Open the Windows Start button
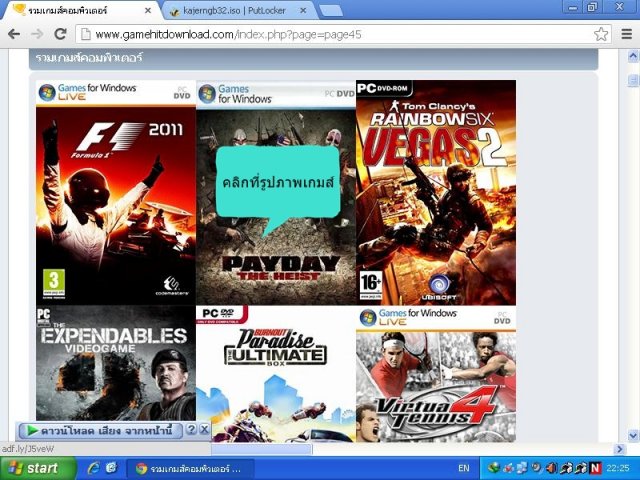Image resolution: width=640 pixels, height=480 pixels. coord(38,468)
